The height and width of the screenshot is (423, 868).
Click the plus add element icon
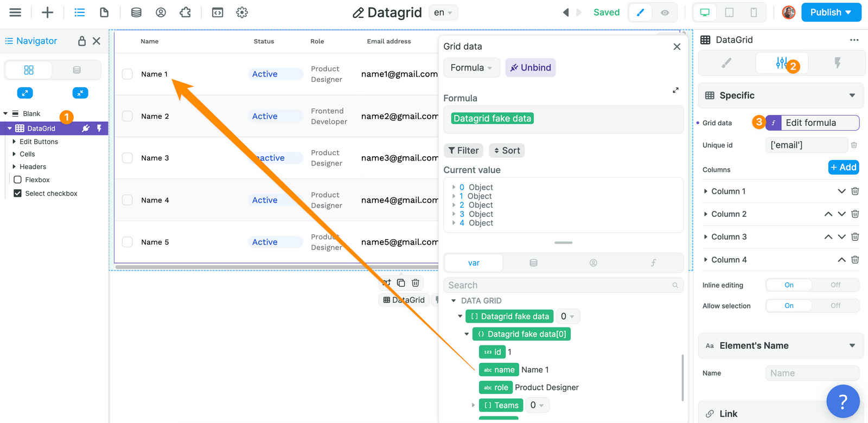coord(48,12)
